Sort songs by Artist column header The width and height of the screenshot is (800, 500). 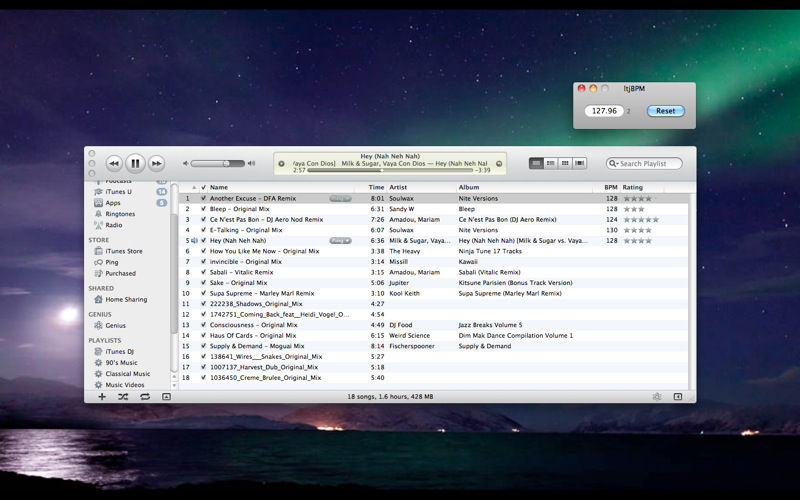[x=398, y=188]
